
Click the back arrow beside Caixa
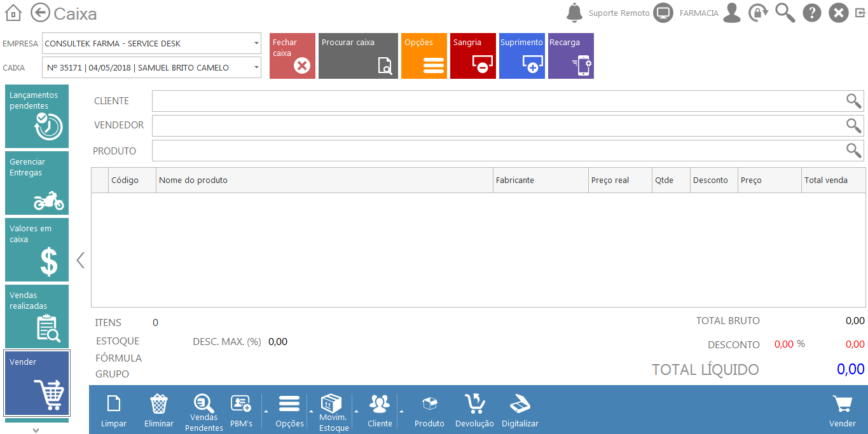click(x=40, y=13)
